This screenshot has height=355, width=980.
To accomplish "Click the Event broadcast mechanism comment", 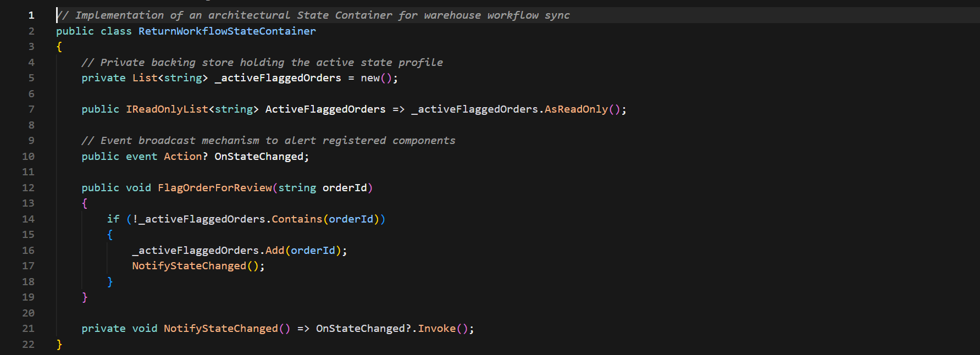I will click(x=268, y=141).
